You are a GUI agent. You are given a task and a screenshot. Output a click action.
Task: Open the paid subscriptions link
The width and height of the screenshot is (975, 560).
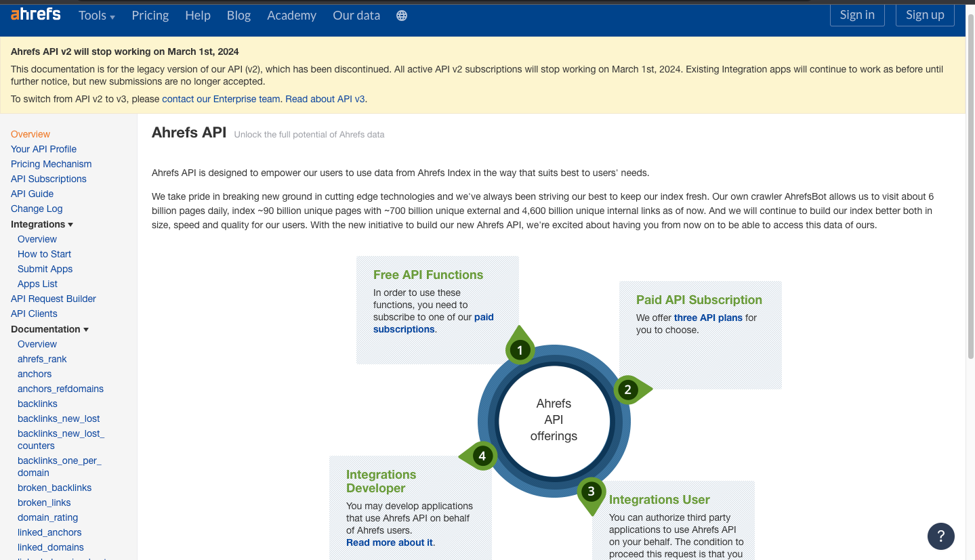coord(434,323)
